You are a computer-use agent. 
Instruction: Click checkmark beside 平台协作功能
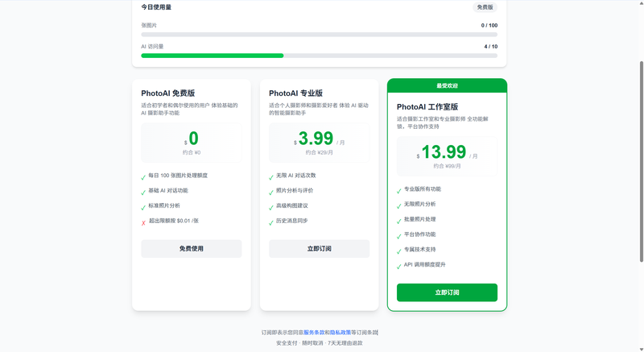pyautogui.click(x=398, y=237)
